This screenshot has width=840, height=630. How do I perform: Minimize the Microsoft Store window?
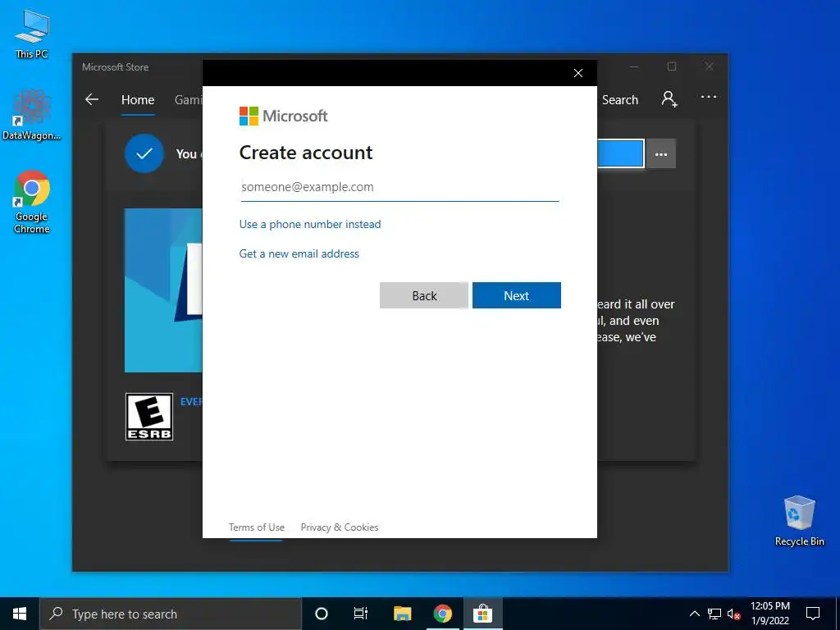pos(634,67)
